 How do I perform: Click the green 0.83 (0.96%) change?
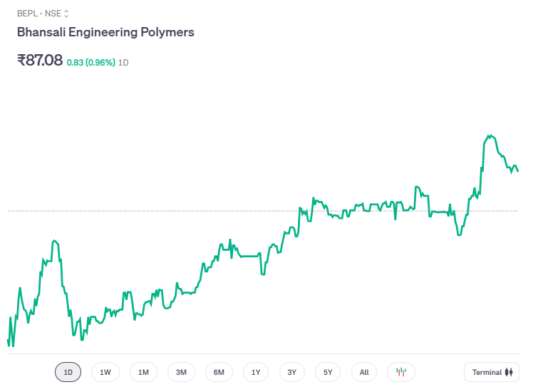pos(91,62)
